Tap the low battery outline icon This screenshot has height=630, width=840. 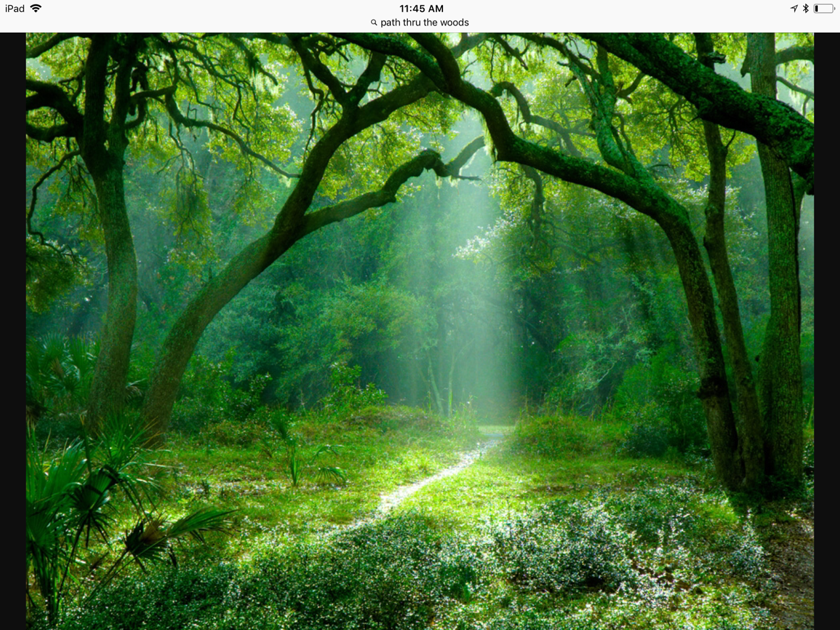(823, 9)
